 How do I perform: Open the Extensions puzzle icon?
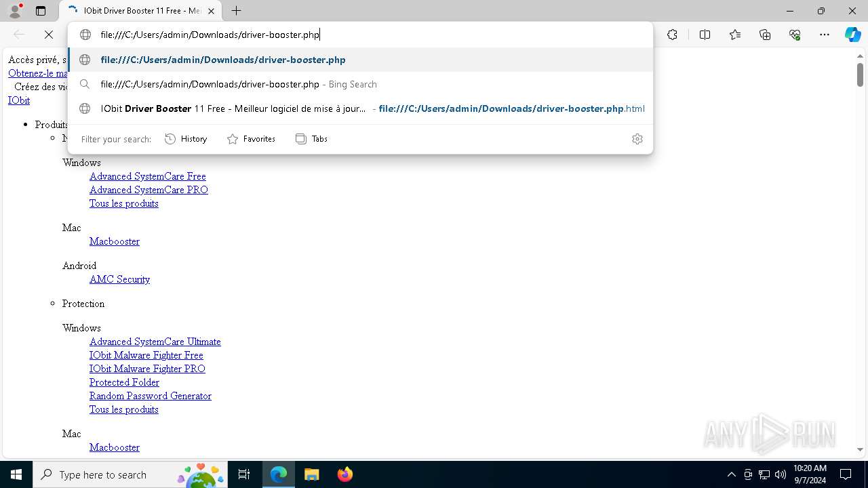[672, 35]
